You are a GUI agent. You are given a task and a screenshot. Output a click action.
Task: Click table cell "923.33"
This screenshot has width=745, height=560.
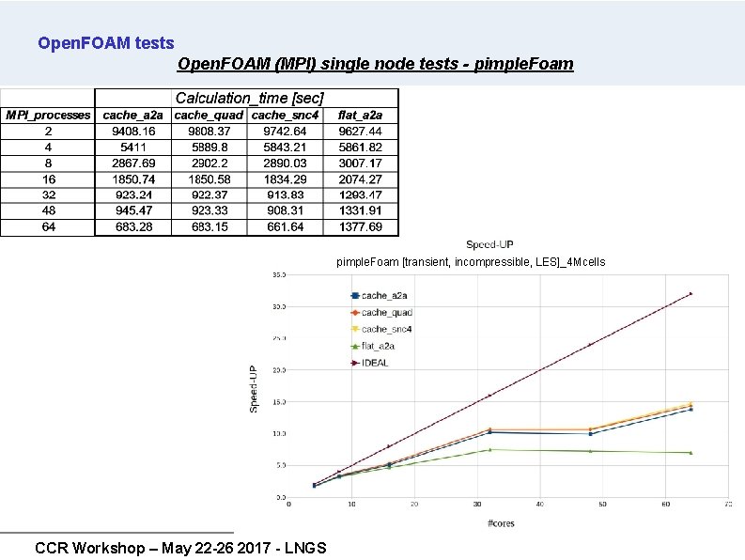pyautogui.click(x=210, y=210)
